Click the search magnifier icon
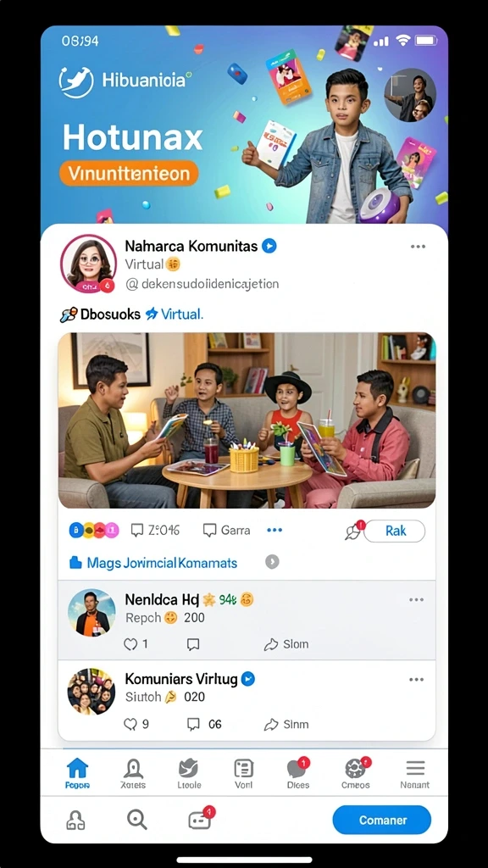Image resolution: width=488 pixels, height=868 pixels. click(x=136, y=820)
